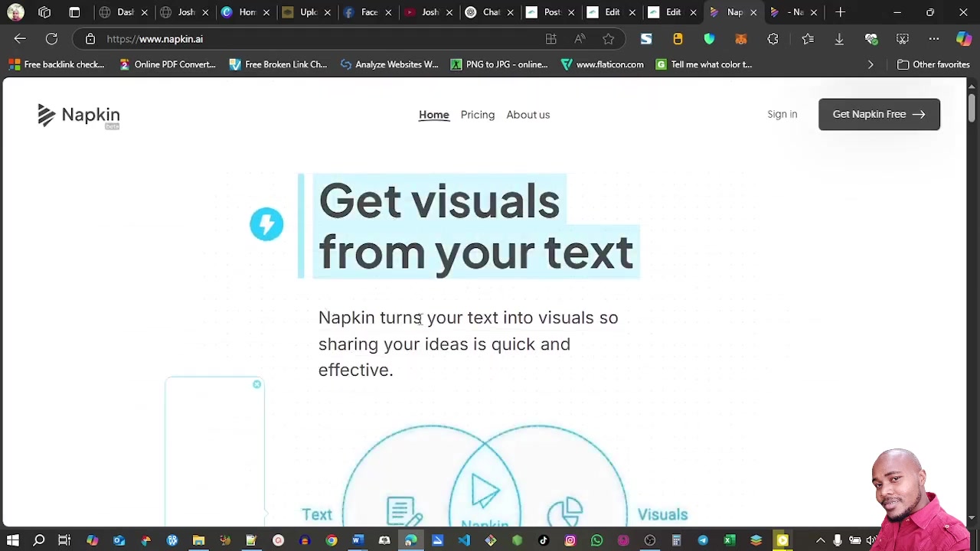Click the address bar URL
This screenshot has height=551, width=980.
click(x=155, y=39)
